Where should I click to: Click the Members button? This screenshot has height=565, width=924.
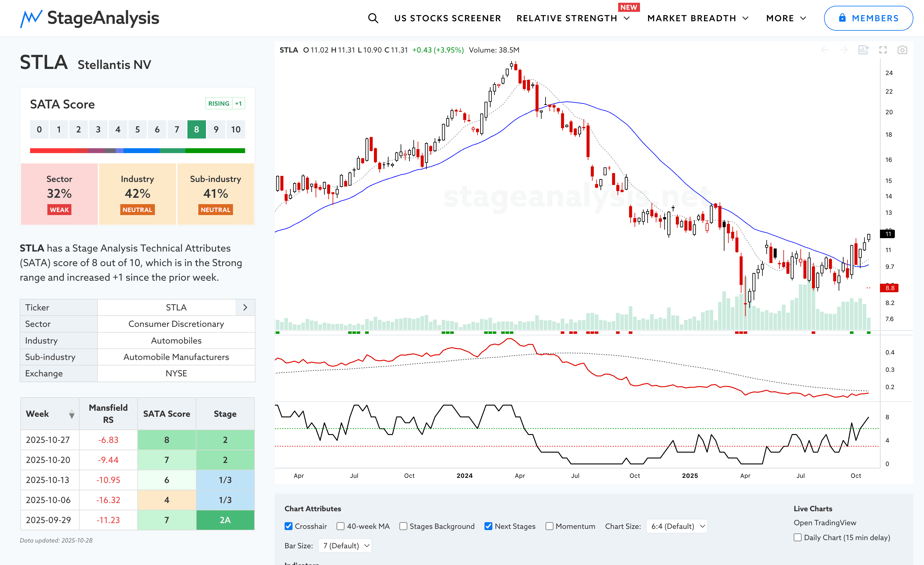pos(868,18)
